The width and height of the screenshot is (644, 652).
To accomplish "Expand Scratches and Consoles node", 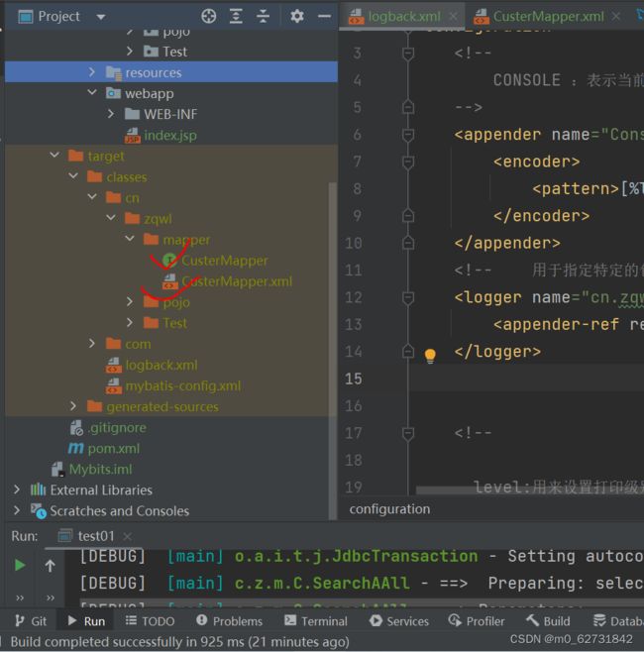I will tap(17, 510).
